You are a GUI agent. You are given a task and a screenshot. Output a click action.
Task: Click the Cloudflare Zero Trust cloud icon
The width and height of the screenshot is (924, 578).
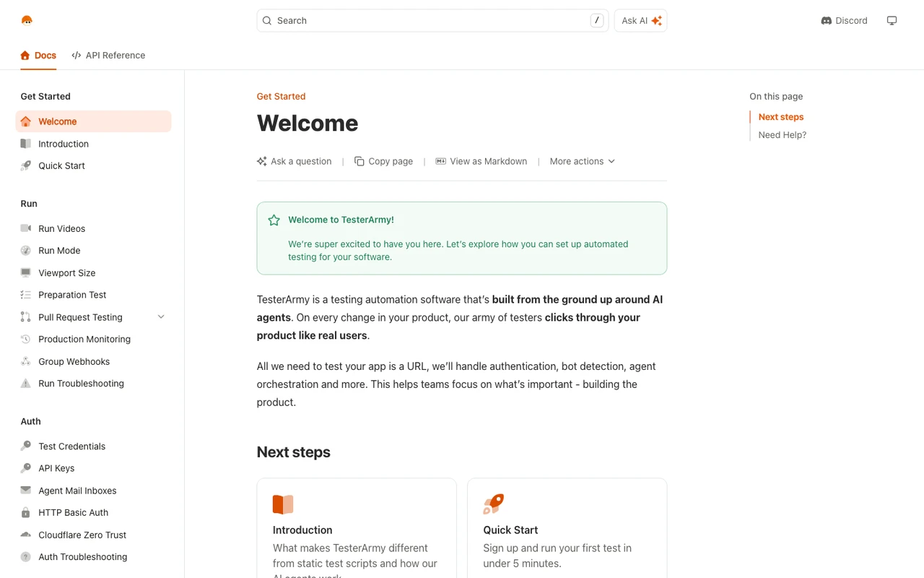(x=26, y=535)
